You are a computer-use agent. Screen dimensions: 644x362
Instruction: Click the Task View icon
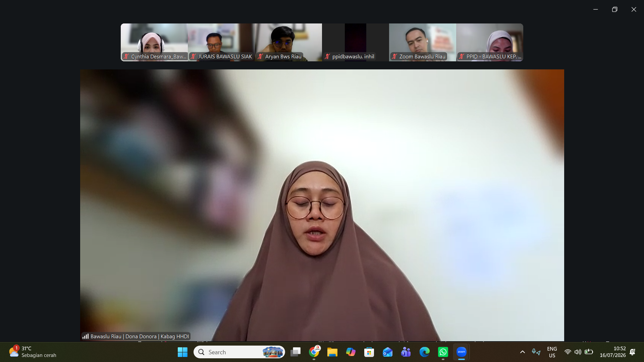click(x=296, y=352)
